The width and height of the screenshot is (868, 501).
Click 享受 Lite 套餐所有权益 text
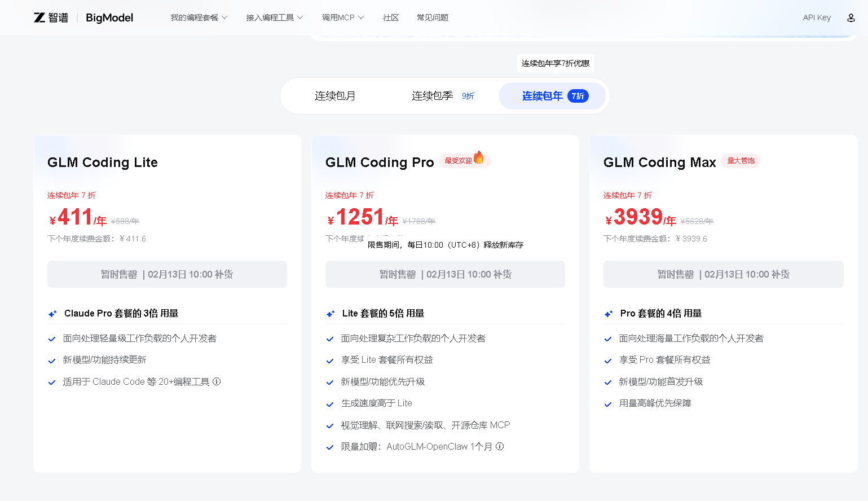[387, 360]
